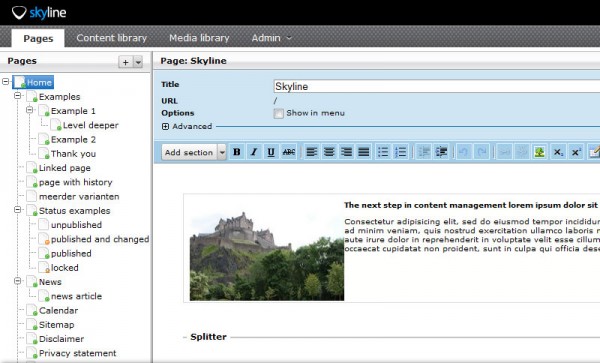
Task: Open the page with history item
Action: point(75,182)
